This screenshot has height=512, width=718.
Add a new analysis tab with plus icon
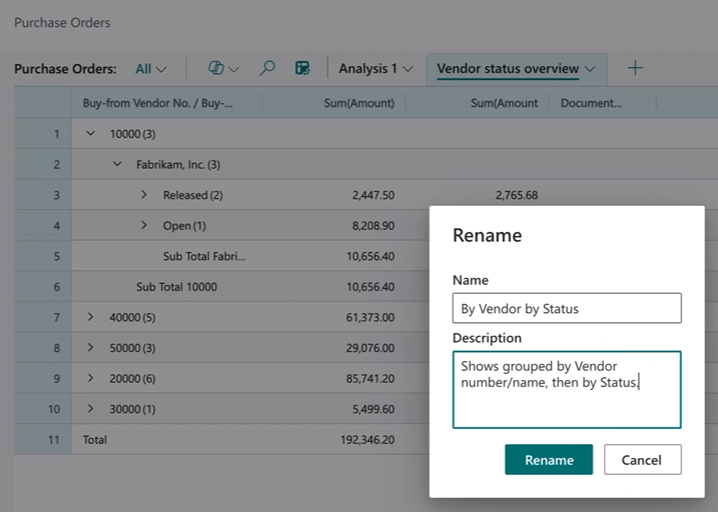(635, 68)
